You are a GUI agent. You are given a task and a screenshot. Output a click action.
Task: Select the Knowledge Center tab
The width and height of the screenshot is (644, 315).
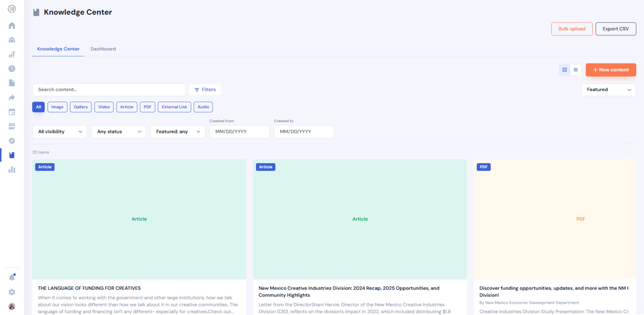[x=58, y=49]
